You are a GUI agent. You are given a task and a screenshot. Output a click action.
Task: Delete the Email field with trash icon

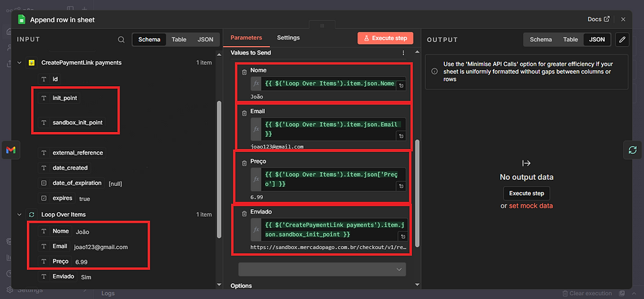(244, 112)
